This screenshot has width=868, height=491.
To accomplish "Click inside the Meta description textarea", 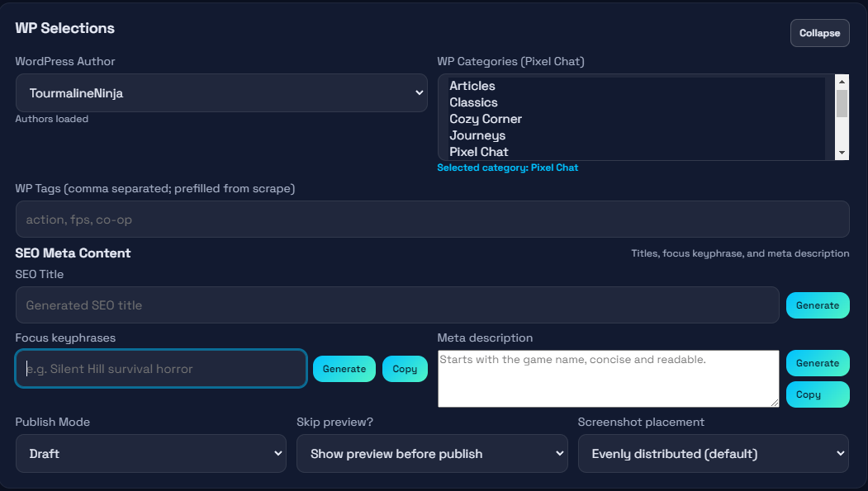I will 608,379.
